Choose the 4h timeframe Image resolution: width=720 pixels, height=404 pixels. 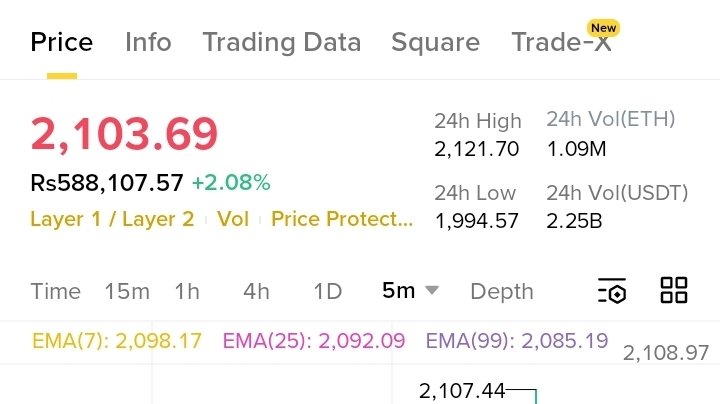[x=256, y=292]
